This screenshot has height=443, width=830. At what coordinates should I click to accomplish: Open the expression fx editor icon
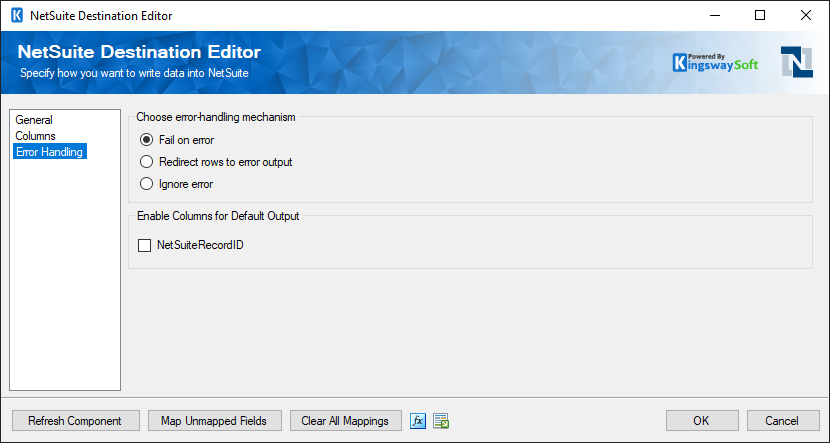(x=418, y=421)
